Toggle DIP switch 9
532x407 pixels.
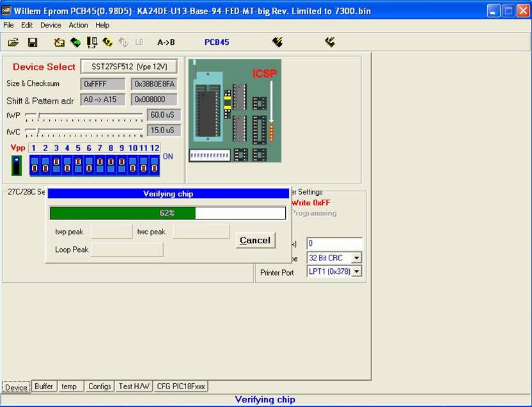pos(121,165)
